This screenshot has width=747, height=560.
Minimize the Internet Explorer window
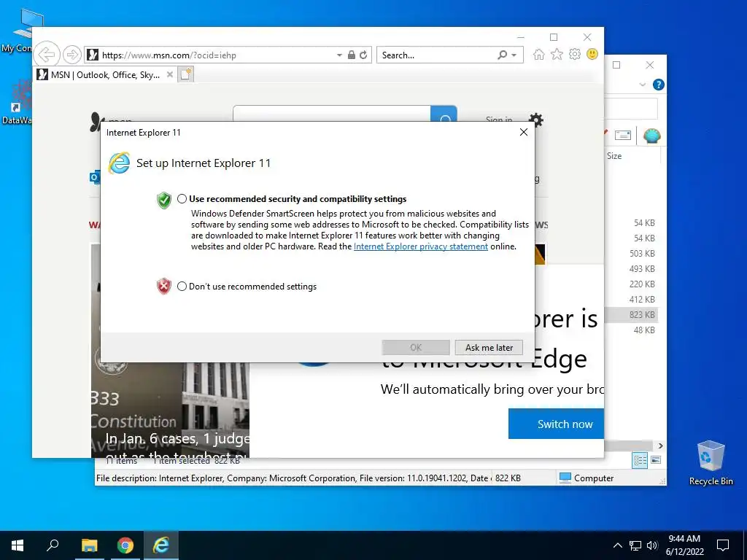point(521,37)
